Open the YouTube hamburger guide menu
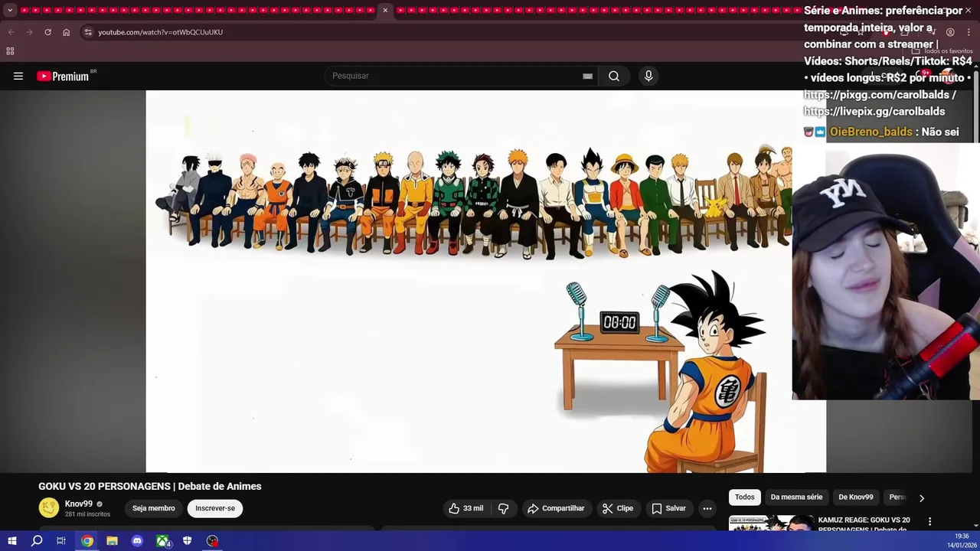 pos(18,76)
